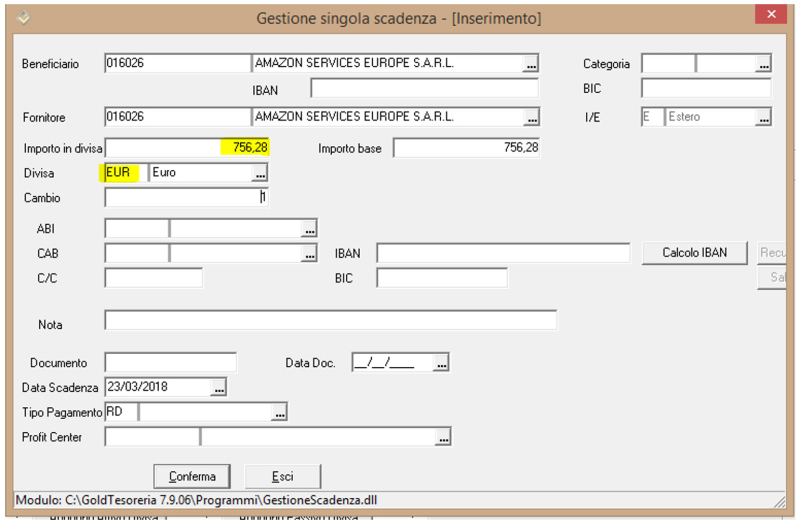
Task: Open the Profit Center lookup button
Action: 442,437
